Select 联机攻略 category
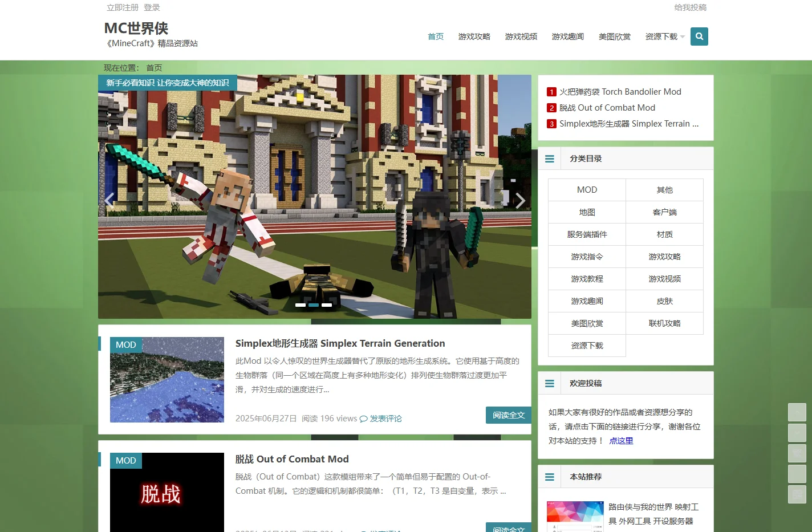 pos(664,323)
